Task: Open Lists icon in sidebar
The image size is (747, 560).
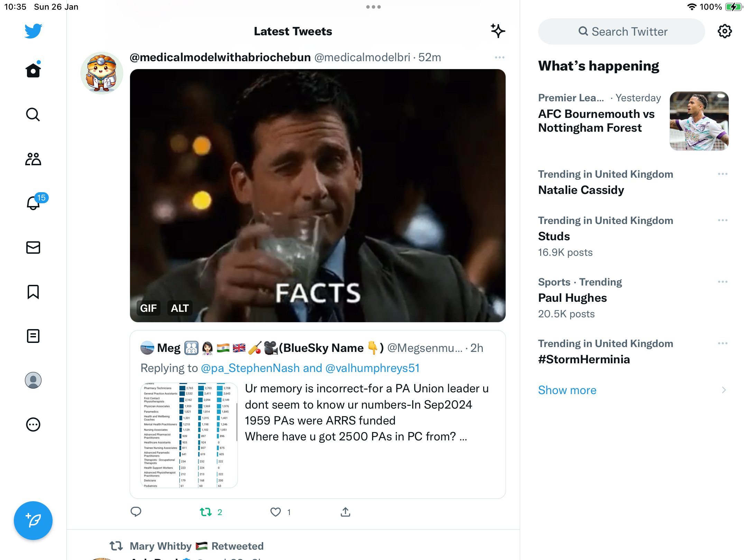Action: pos(33,336)
